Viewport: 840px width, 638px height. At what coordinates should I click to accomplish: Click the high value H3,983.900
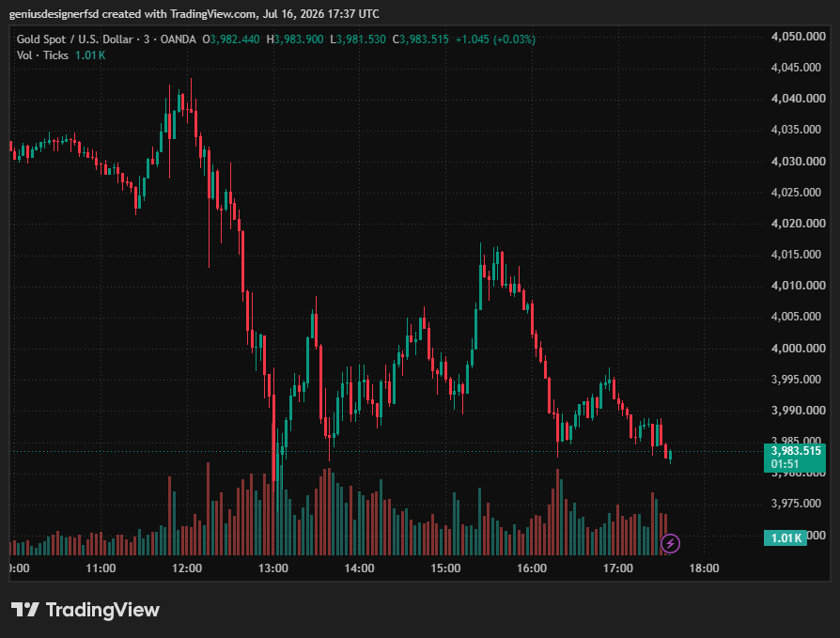click(295, 39)
